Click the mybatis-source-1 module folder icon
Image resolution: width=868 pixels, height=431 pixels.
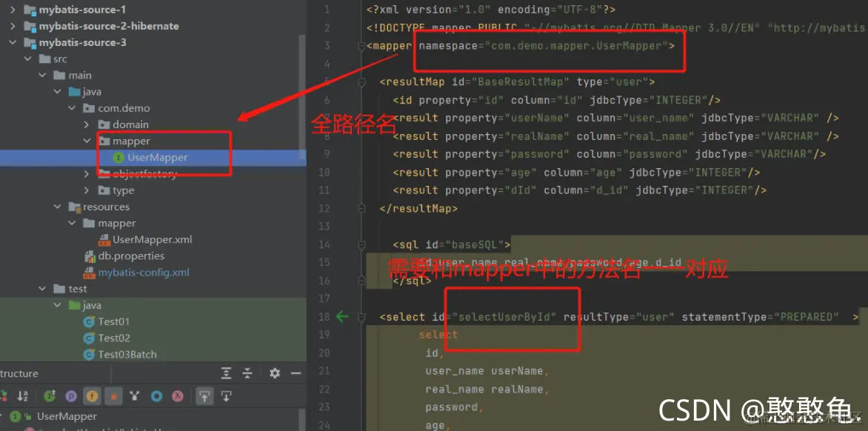30,10
